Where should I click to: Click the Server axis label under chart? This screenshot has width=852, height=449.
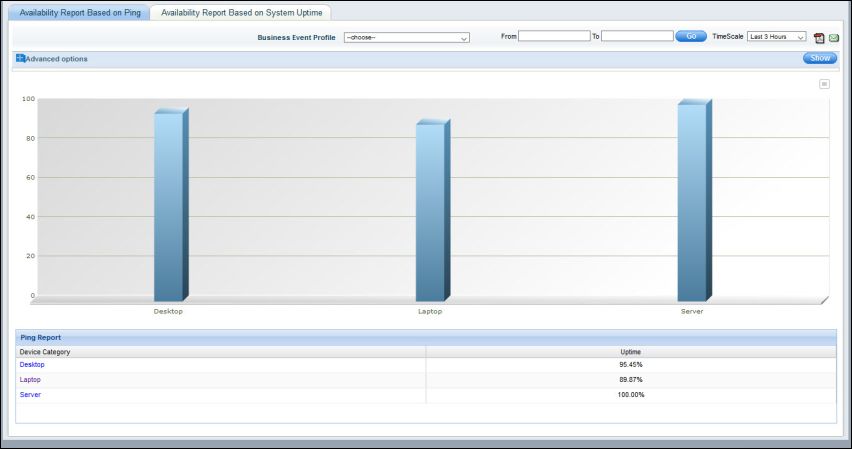(692, 311)
